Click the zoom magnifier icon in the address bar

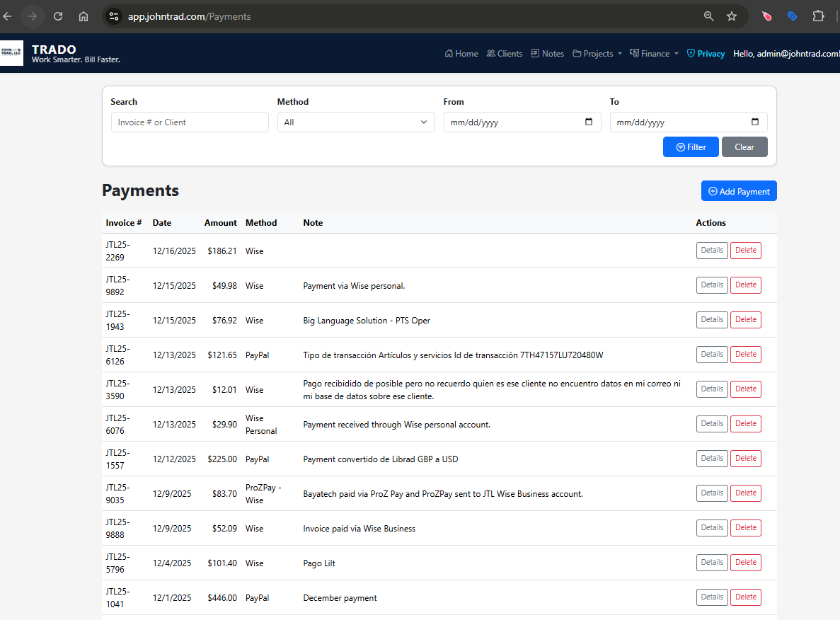(708, 16)
